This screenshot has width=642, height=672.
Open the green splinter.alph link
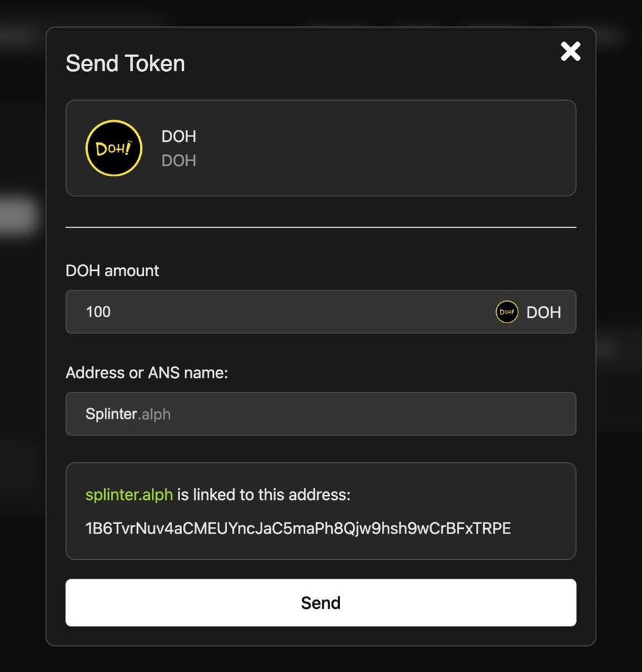tap(129, 495)
